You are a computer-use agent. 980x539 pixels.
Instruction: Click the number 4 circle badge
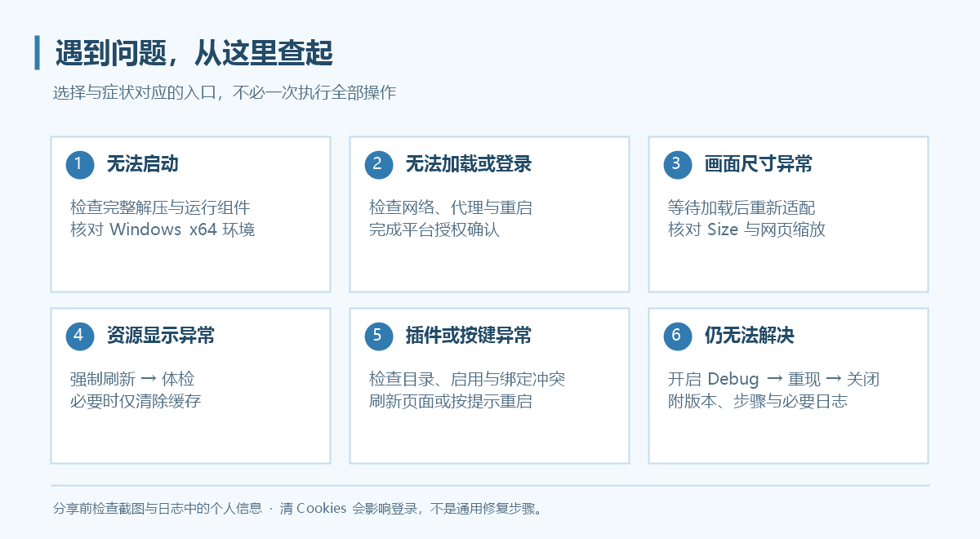pyautogui.click(x=80, y=336)
